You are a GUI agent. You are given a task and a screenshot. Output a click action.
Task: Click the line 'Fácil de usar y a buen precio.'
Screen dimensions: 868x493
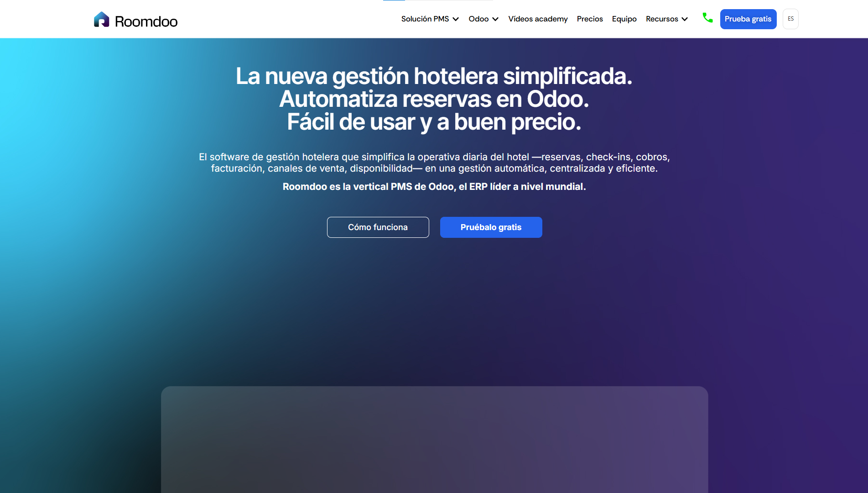pyautogui.click(x=434, y=122)
